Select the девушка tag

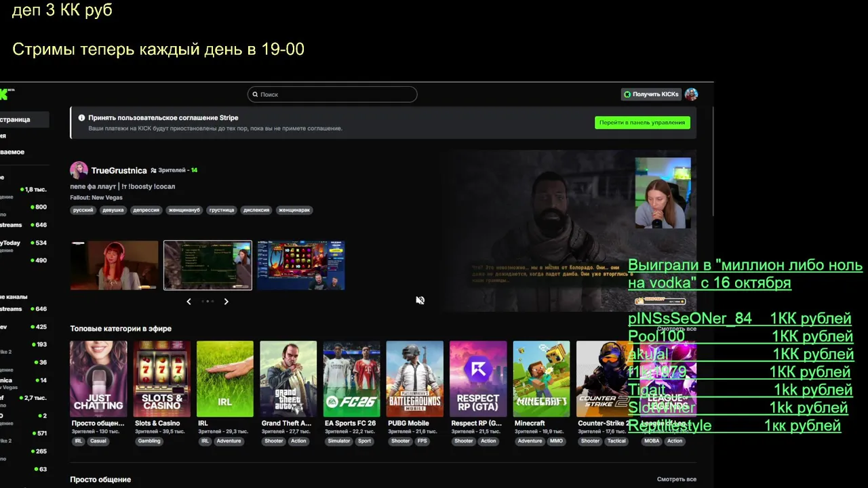[x=113, y=210]
